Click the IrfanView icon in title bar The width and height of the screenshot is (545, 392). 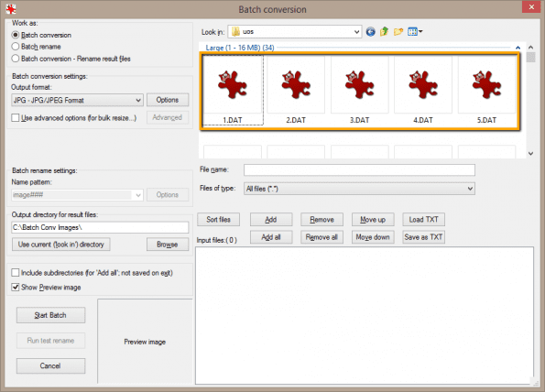click(x=11, y=9)
